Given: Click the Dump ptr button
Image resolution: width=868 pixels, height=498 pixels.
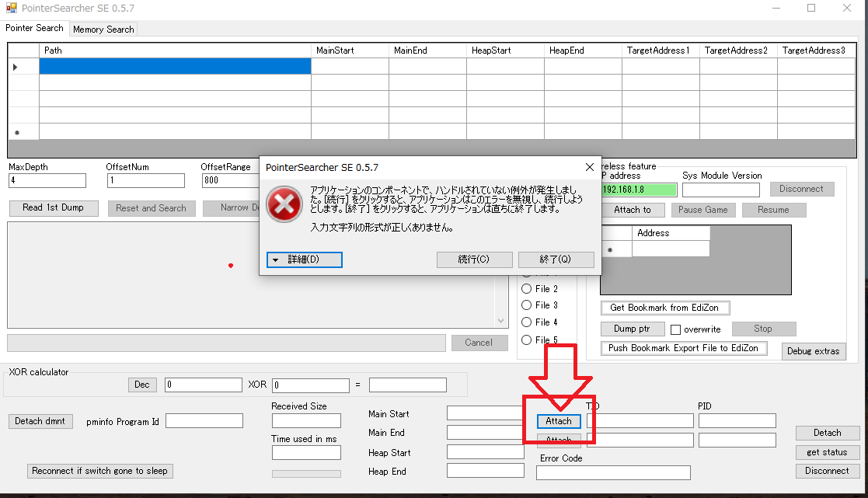Looking at the screenshot, I should pos(633,329).
